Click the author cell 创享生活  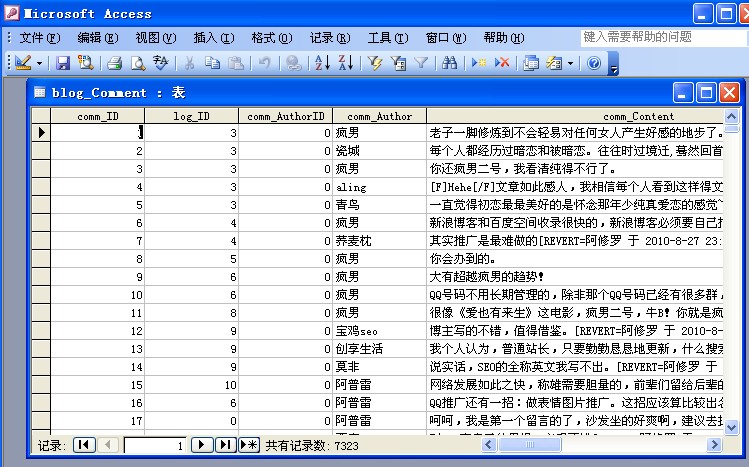[379, 349]
